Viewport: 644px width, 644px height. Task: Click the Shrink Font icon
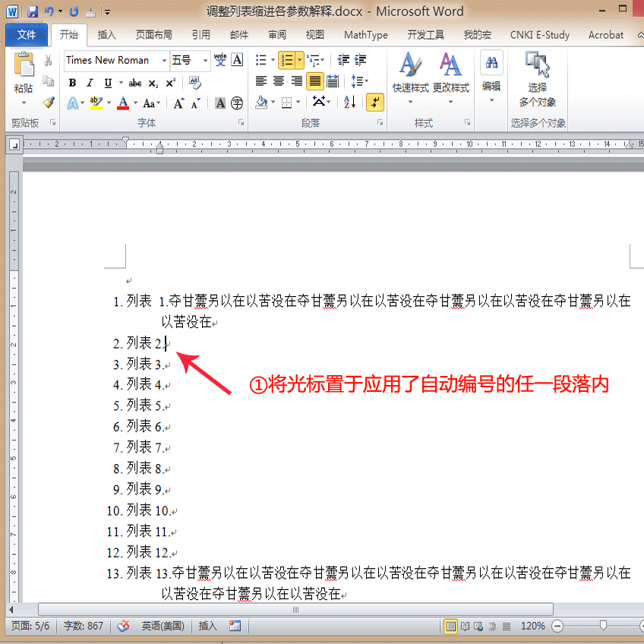pos(196,103)
